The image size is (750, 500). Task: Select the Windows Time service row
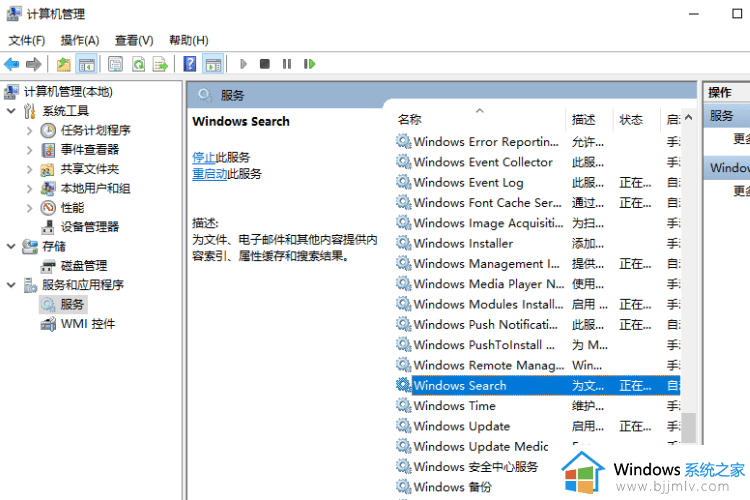point(538,406)
